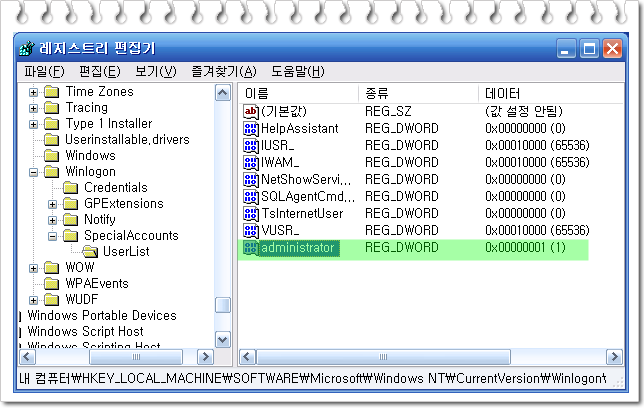Click tree pane horizontal scrollbar thumb
Image resolution: width=644 pixels, height=408 pixels.
tap(136, 357)
